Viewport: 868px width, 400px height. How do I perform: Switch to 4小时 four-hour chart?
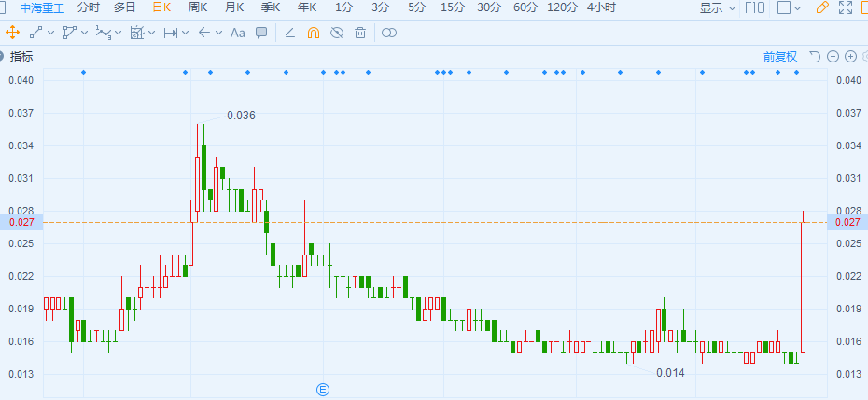[x=601, y=7]
